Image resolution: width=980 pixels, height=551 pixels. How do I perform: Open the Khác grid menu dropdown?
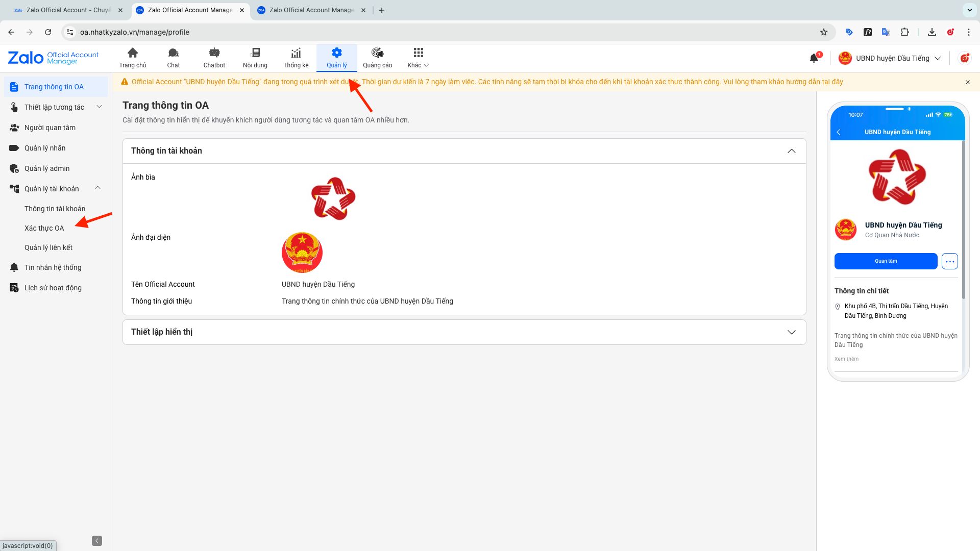coord(418,57)
